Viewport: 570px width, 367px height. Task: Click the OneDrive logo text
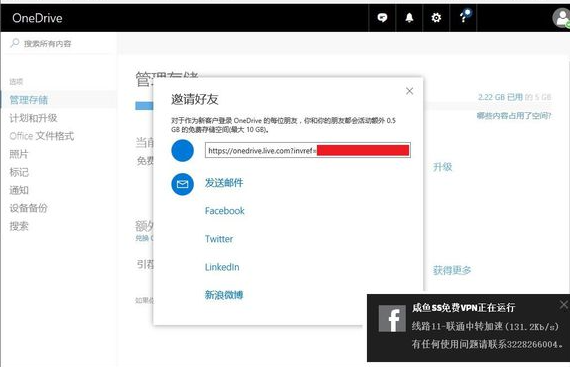pyautogui.click(x=37, y=18)
